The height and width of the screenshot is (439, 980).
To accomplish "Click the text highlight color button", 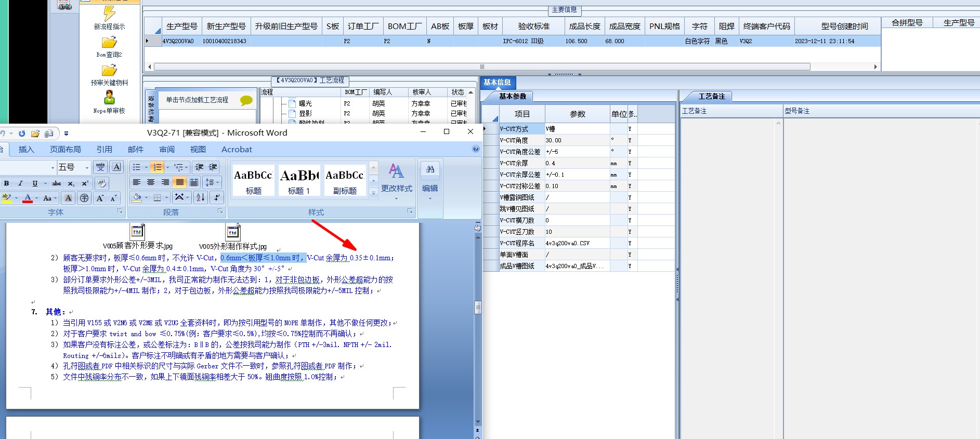I will [7, 198].
